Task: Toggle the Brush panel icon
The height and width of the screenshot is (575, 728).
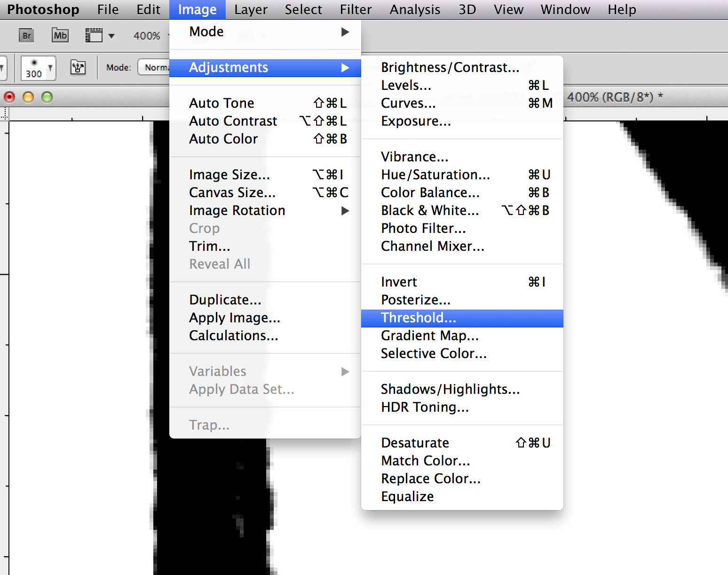Action: tap(78, 67)
